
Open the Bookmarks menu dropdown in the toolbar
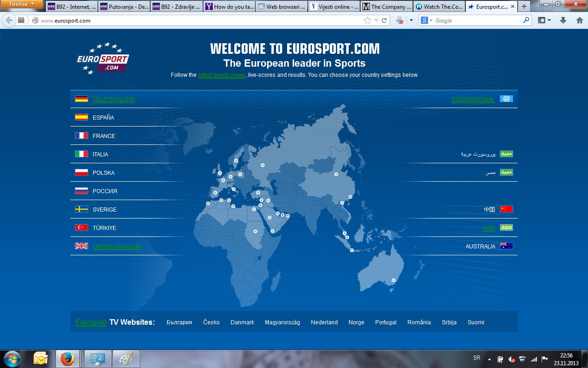pyautogui.click(x=544, y=20)
